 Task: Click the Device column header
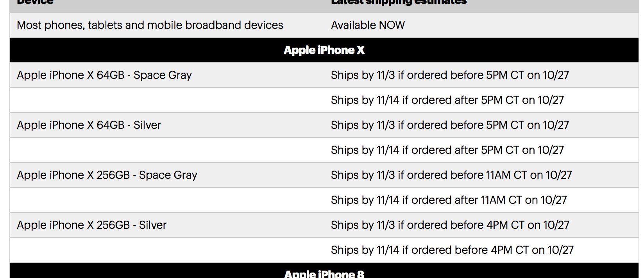click(x=35, y=2)
